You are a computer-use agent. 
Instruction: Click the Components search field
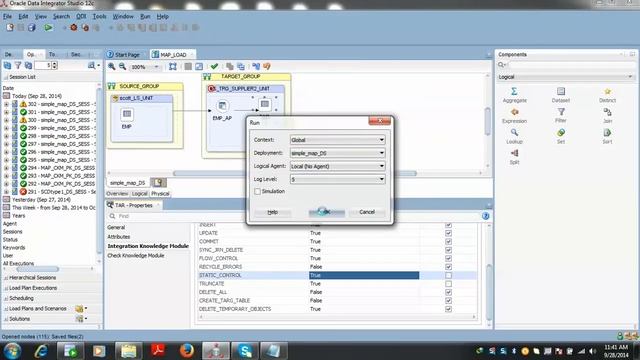571,65
